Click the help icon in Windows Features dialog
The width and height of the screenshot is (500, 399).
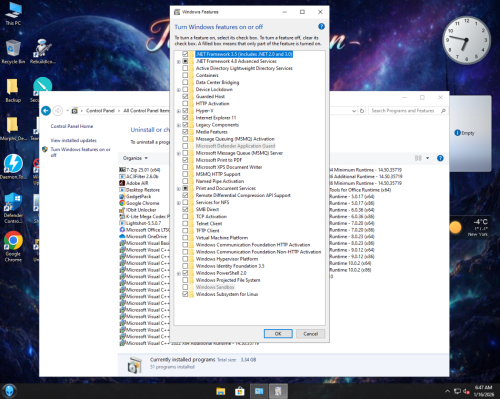(321, 26)
